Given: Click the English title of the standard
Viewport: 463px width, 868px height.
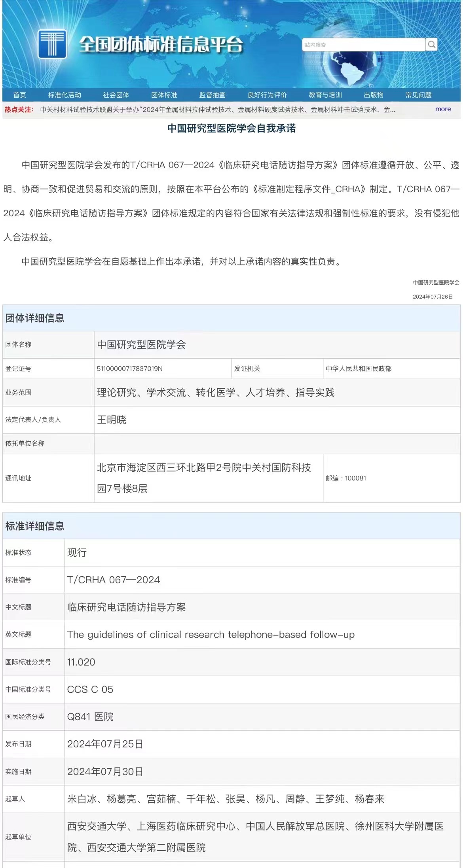Looking at the screenshot, I should tap(211, 634).
